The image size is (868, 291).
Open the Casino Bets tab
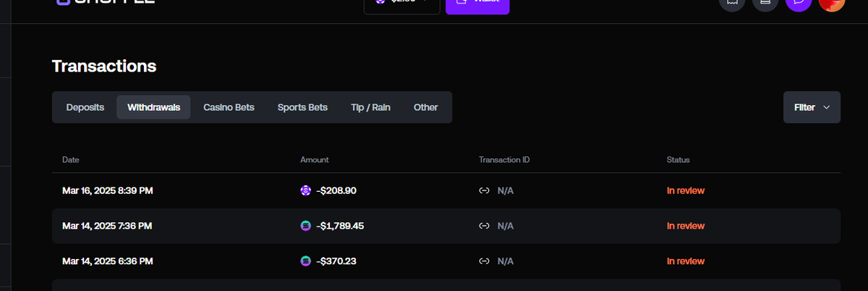click(x=229, y=107)
